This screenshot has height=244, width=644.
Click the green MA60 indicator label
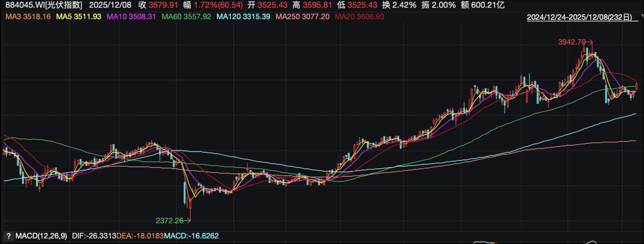click(x=186, y=16)
